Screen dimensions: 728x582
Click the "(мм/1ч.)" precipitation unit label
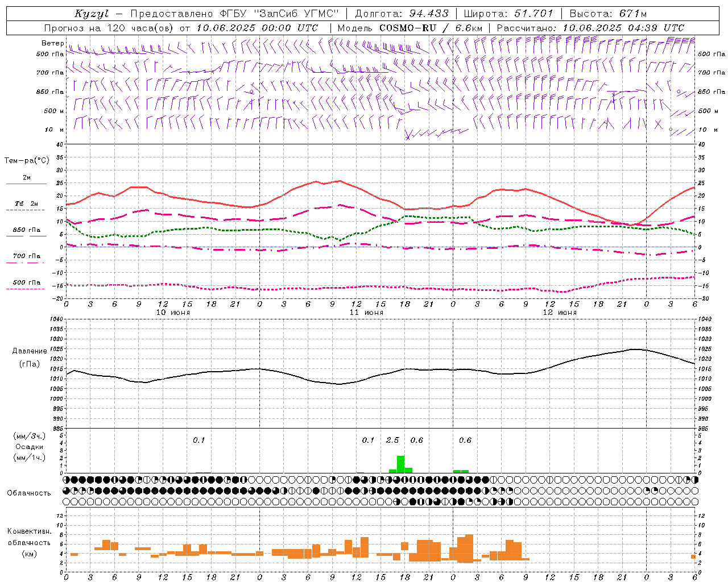coord(30,458)
